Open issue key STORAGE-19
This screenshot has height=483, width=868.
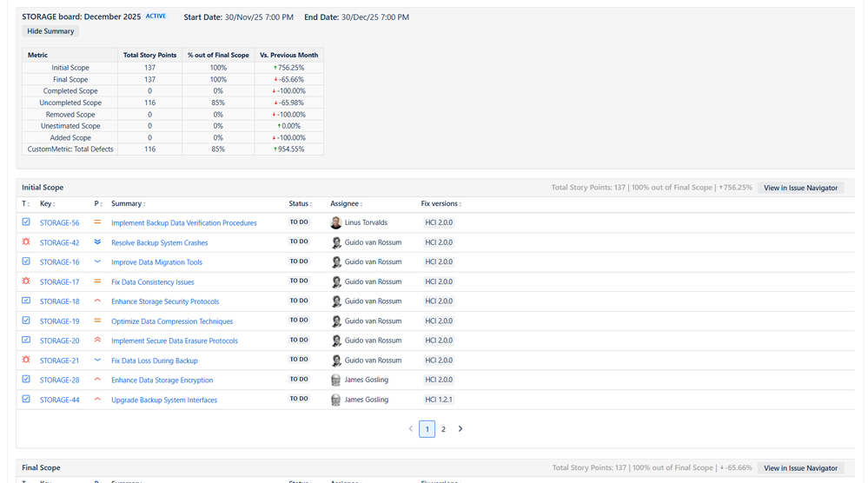(x=59, y=321)
